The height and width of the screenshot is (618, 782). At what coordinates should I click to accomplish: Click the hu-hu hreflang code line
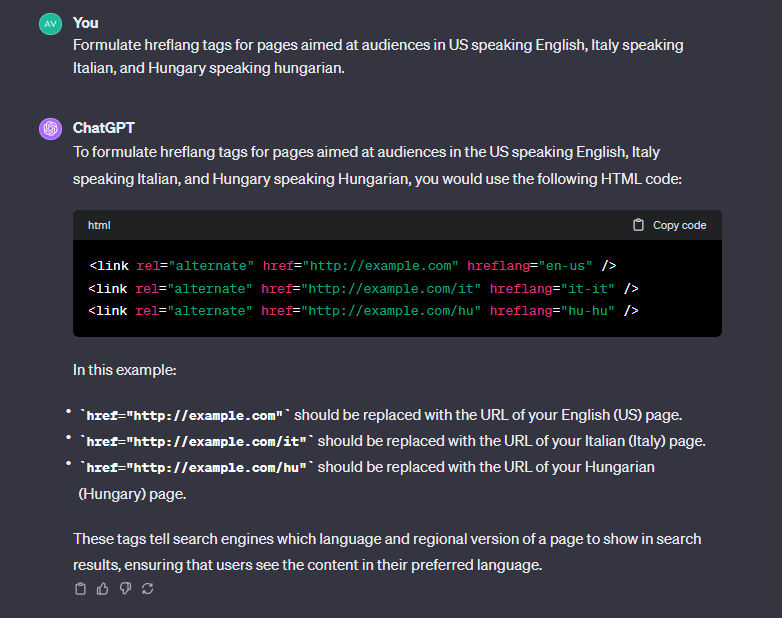point(363,310)
